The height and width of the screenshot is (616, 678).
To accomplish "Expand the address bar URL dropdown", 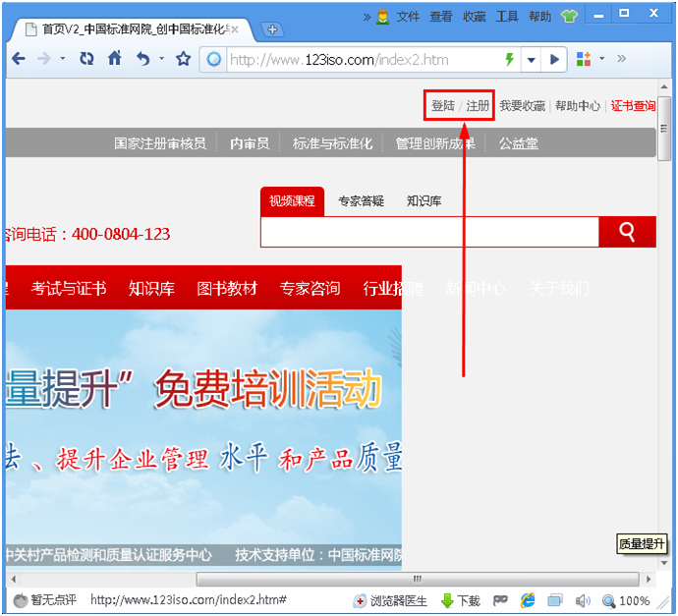I will [x=532, y=60].
